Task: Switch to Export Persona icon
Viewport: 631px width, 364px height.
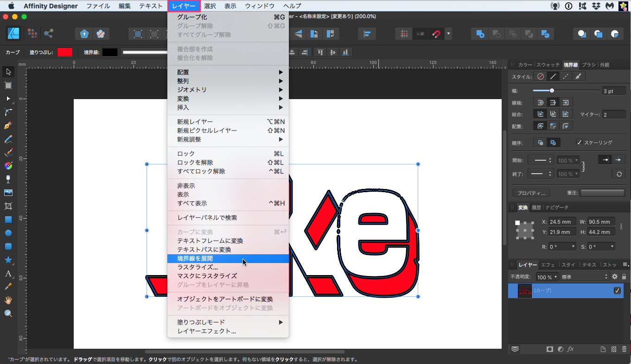Action: click(x=48, y=33)
